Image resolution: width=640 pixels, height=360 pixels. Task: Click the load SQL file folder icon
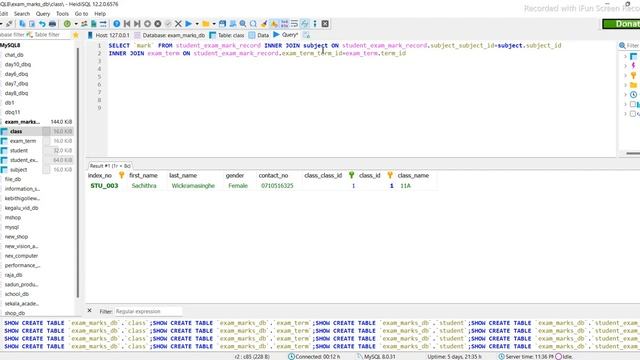(206, 24)
